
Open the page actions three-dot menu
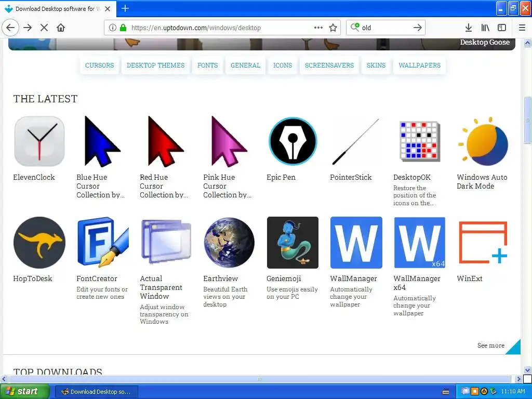pyautogui.click(x=318, y=28)
